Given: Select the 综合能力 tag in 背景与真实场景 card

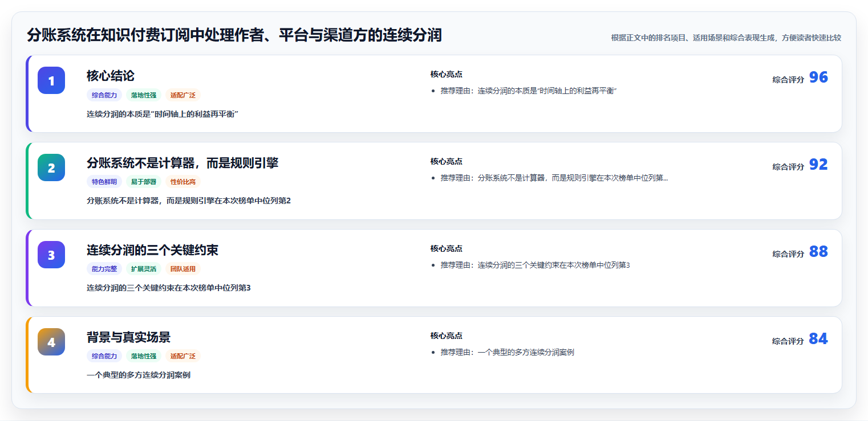Looking at the screenshot, I should pyautogui.click(x=104, y=356).
